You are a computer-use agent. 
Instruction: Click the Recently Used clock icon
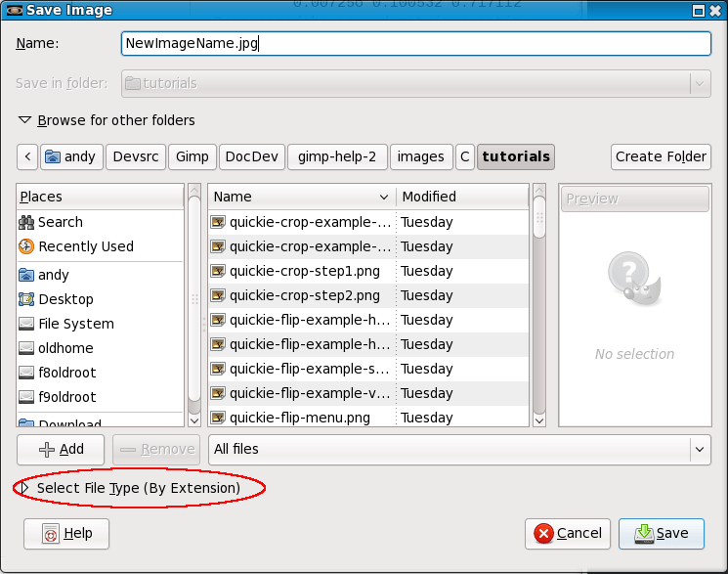(x=26, y=246)
